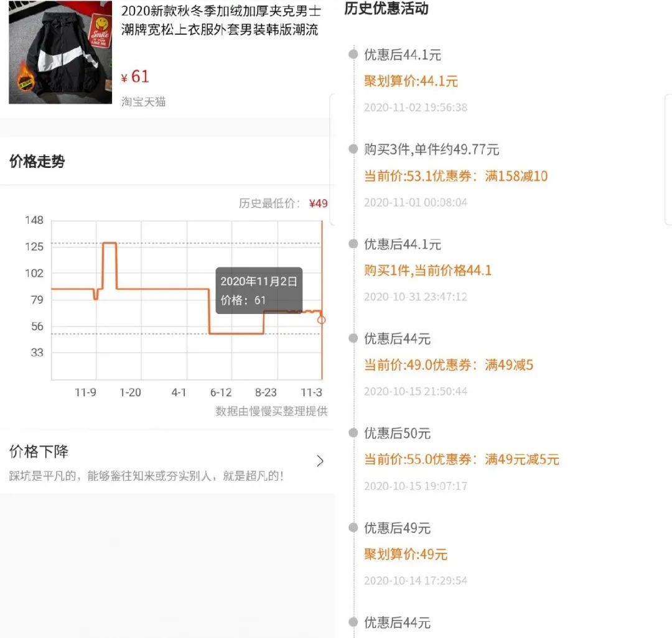This screenshot has width=672, height=638.
Task: Click the 33 value on the price axis
Action: tap(37, 353)
